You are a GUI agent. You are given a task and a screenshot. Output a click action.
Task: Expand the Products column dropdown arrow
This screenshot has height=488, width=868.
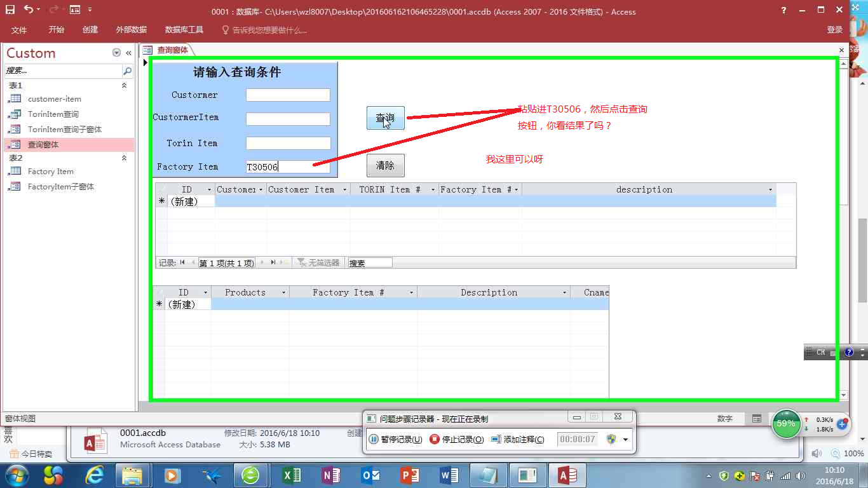click(x=283, y=293)
